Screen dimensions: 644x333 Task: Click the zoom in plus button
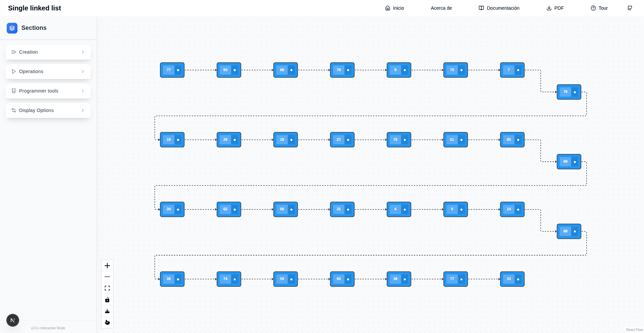(x=107, y=266)
